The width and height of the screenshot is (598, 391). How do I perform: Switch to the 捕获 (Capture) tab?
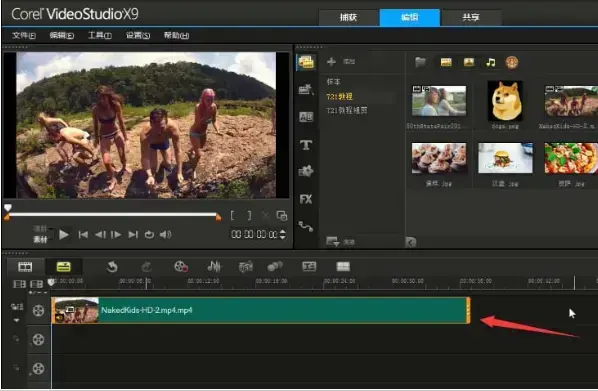(x=349, y=17)
